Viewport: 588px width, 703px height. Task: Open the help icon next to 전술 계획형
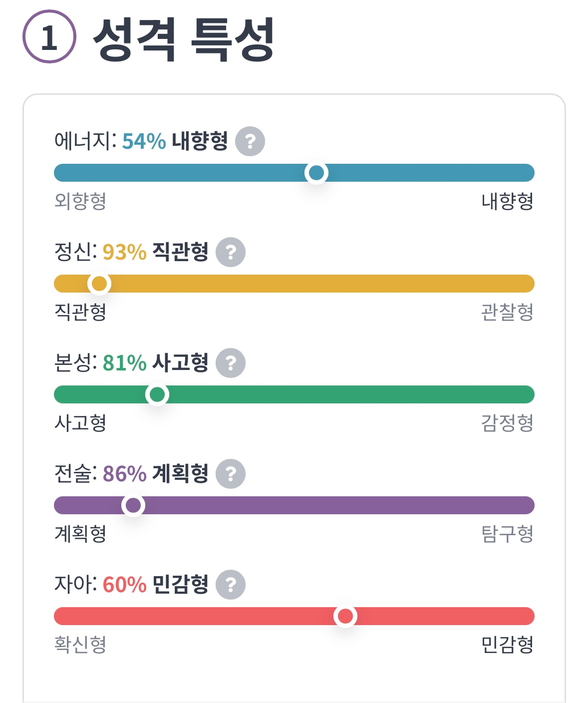pyautogui.click(x=230, y=474)
